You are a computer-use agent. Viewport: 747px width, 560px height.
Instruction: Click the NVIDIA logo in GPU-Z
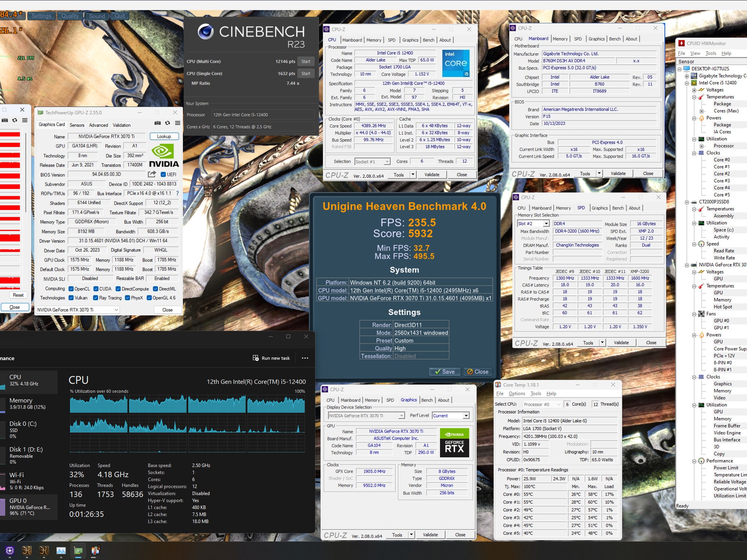pyautogui.click(x=164, y=156)
